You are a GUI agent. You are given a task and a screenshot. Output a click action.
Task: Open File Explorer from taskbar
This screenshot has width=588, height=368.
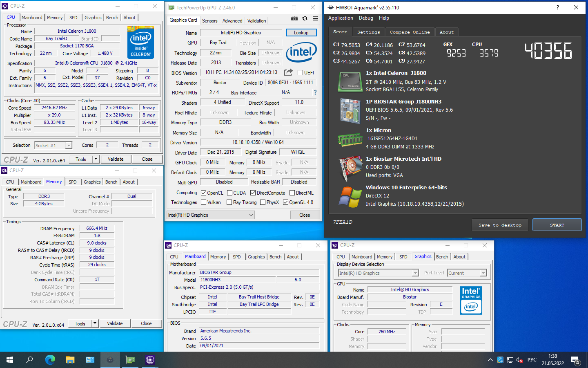click(70, 360)
